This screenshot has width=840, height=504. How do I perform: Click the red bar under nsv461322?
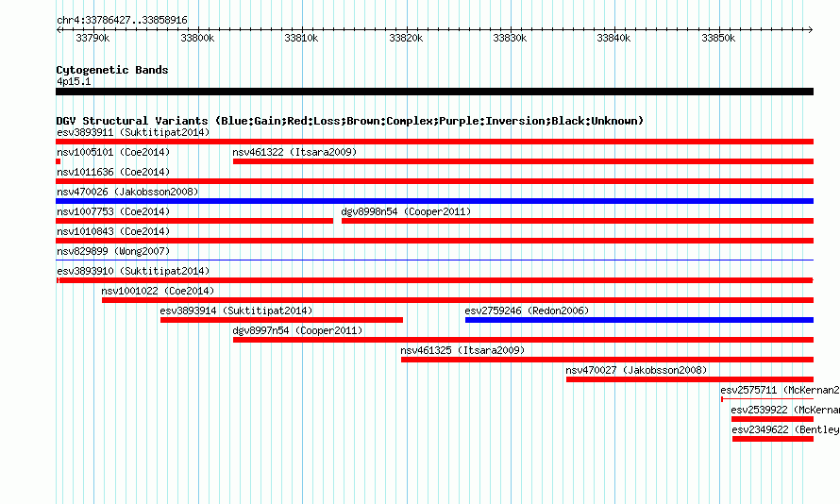pos(524,161)
